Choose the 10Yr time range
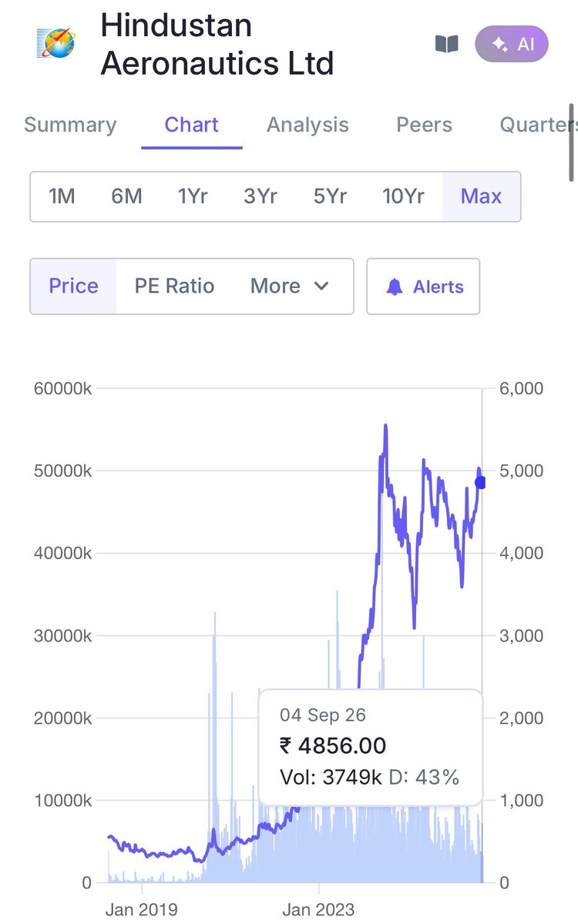The width and height of the screenshot is (578, 924). click(403, 196)
